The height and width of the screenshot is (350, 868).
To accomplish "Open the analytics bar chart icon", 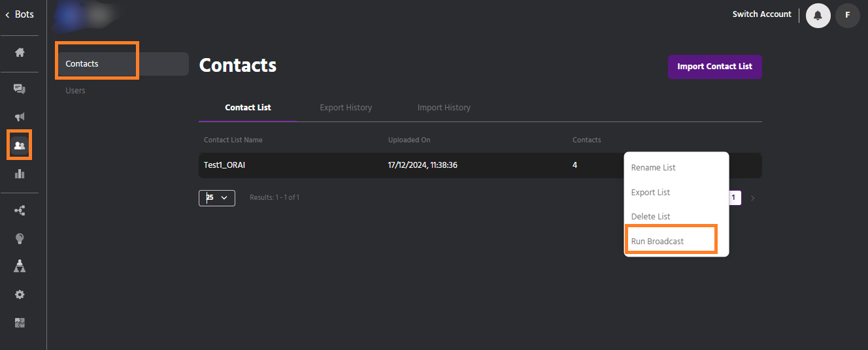I will (x=20, y=174).
